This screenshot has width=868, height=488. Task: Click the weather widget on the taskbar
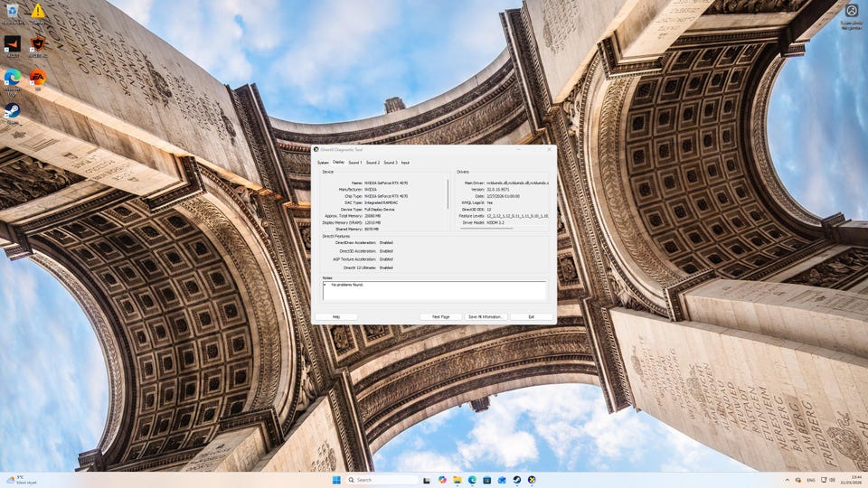16,480
